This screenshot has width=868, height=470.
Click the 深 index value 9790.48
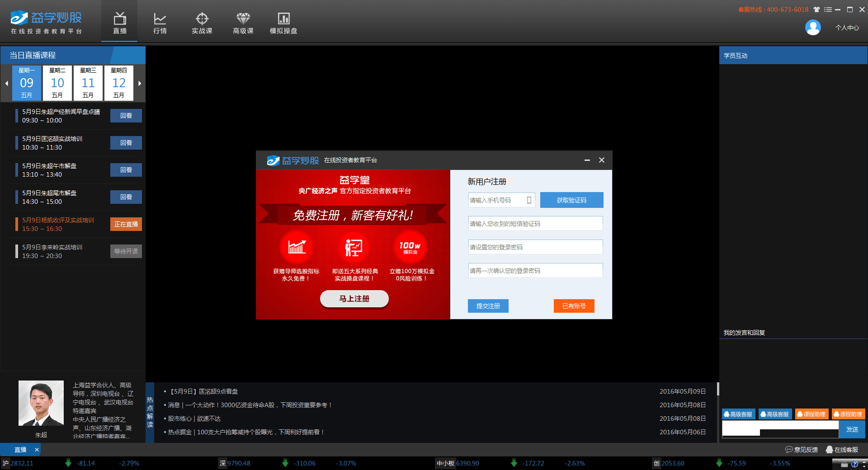click(239, 463)
